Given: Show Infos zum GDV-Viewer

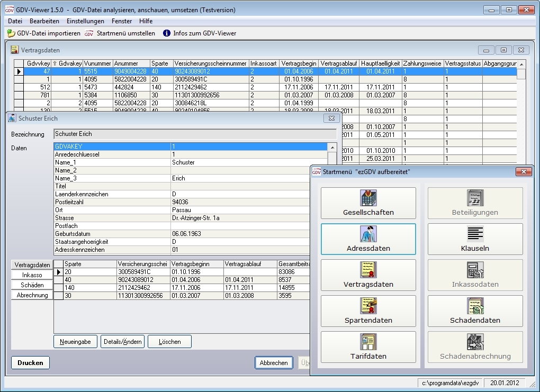Looking at the screenshot, I should click(199, 33).
